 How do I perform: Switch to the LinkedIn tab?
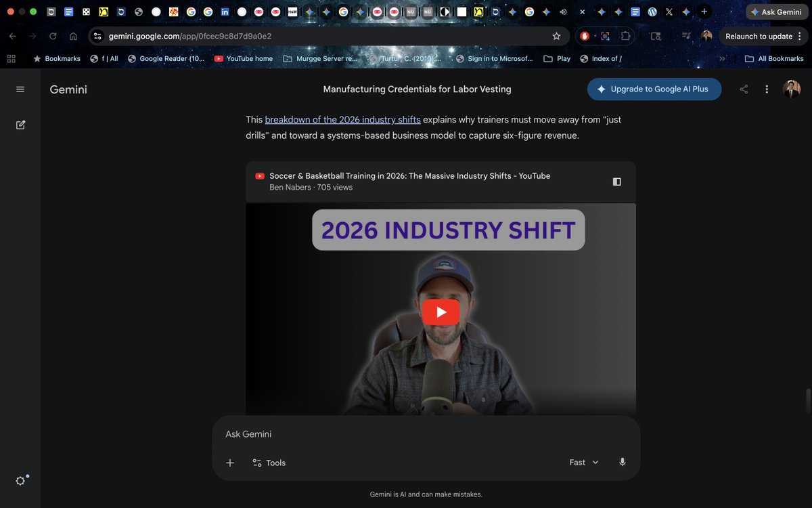(x=225, y=12)
